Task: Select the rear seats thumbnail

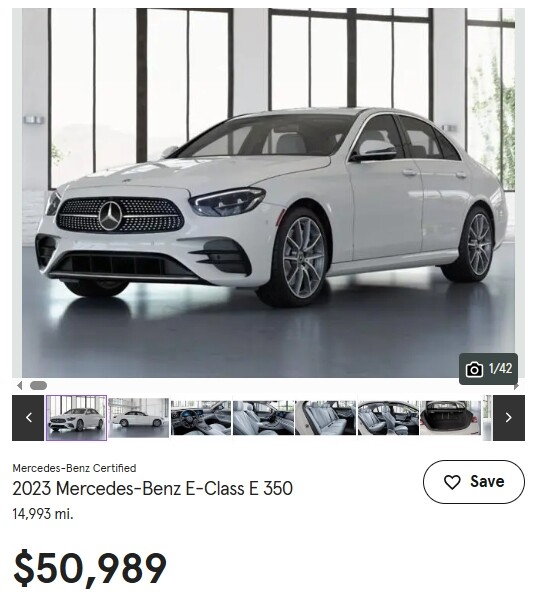Action: pyautogui.click(x=326, y=418)
